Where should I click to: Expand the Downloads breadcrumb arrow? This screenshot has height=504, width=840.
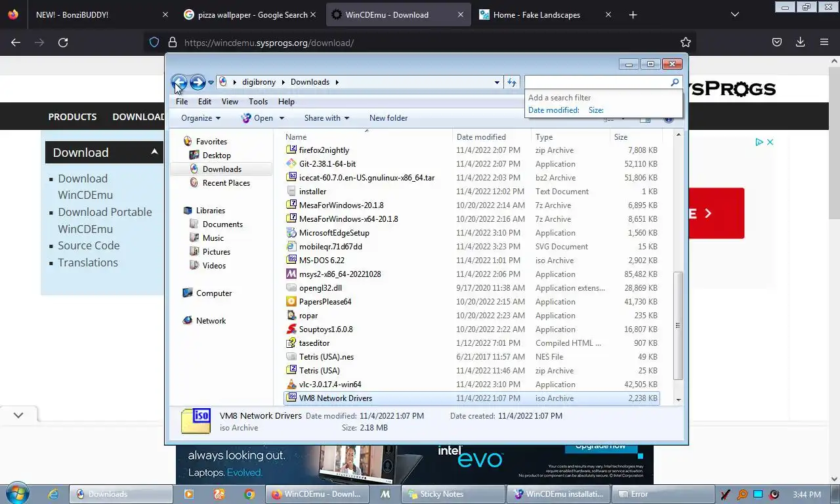tap(337, 82)
